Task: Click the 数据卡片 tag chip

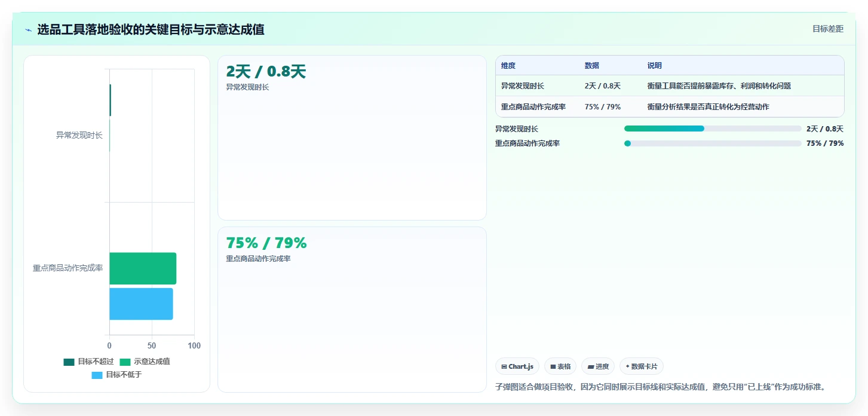Action: [642, 366]
